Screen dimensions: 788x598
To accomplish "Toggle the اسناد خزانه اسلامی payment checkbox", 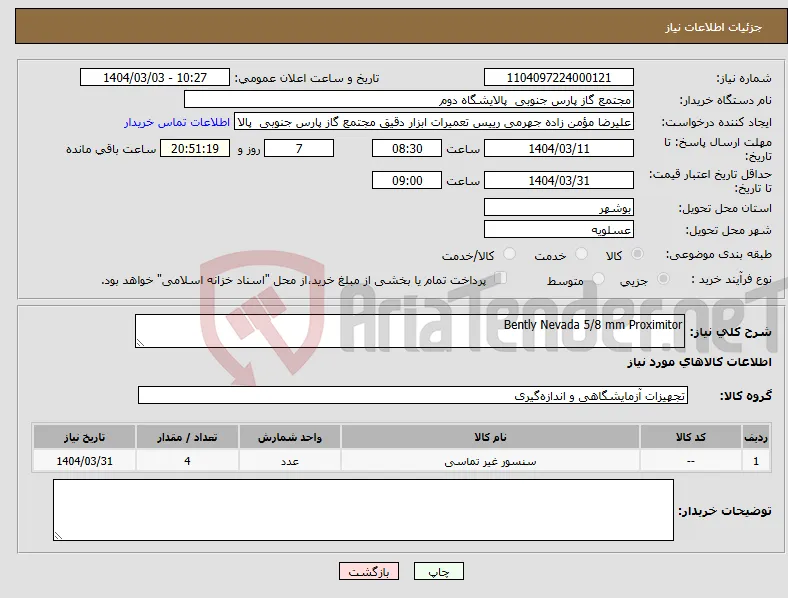I will (501, 278).
